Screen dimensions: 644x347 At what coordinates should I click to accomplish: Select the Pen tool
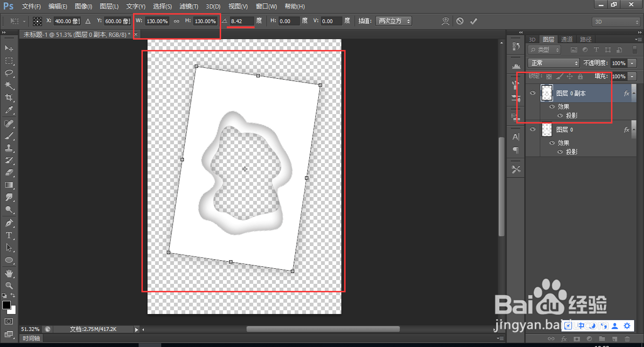(9, 223)
